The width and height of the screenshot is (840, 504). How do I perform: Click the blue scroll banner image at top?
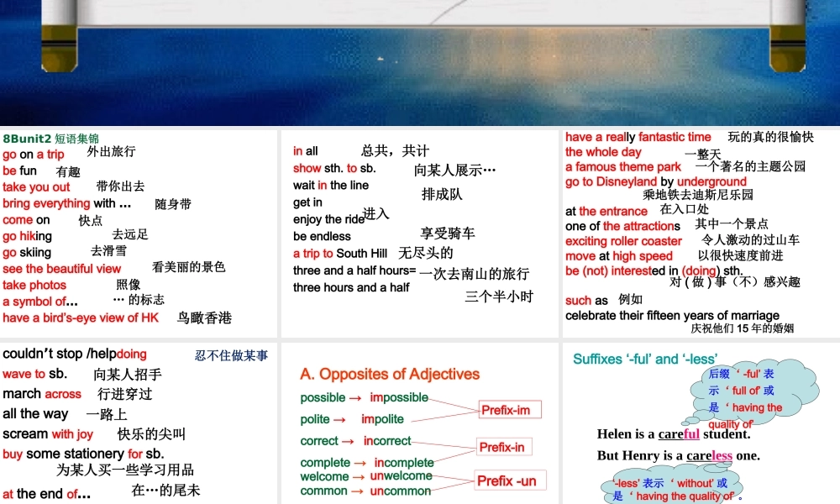point(419,63)
